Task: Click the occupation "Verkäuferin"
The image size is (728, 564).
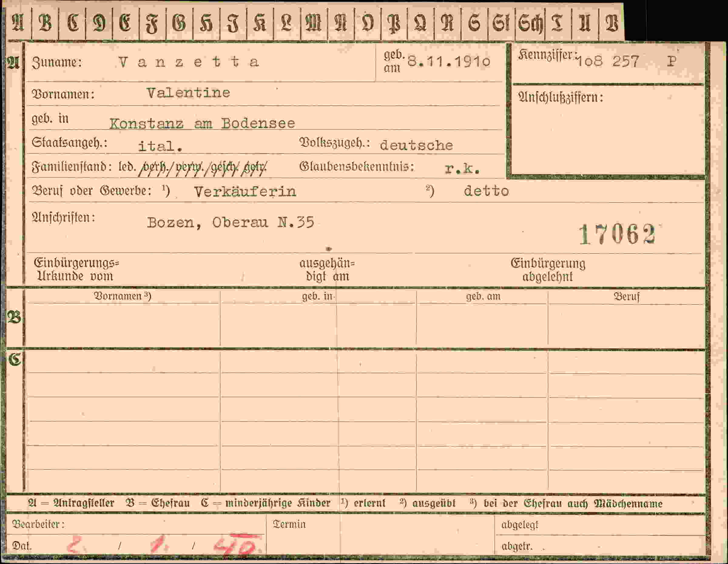Action: (245, 192)
